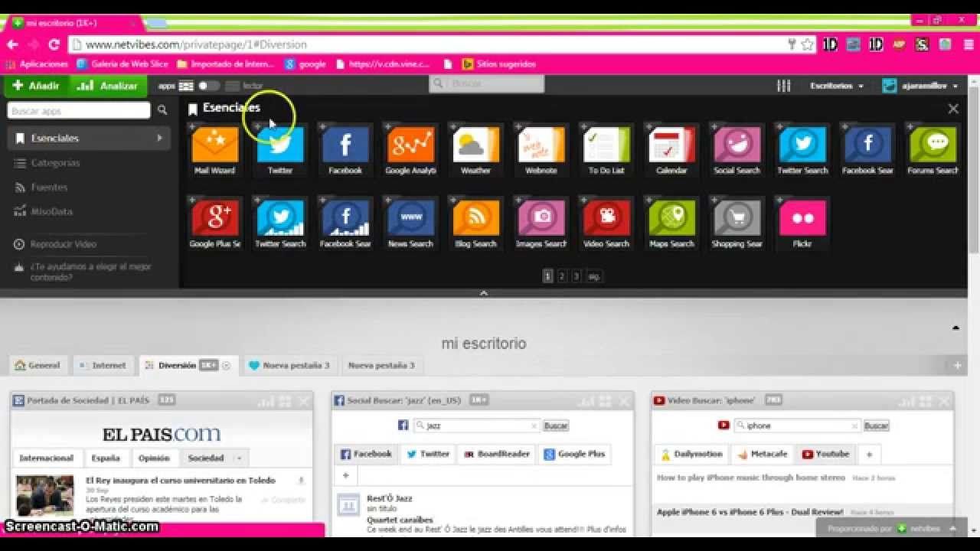The height and width of the screenshot is (551, 980).
Task: Select the Metacafe tab in Video Buscar
Action: pyautogui.click(x=762, y=454)
